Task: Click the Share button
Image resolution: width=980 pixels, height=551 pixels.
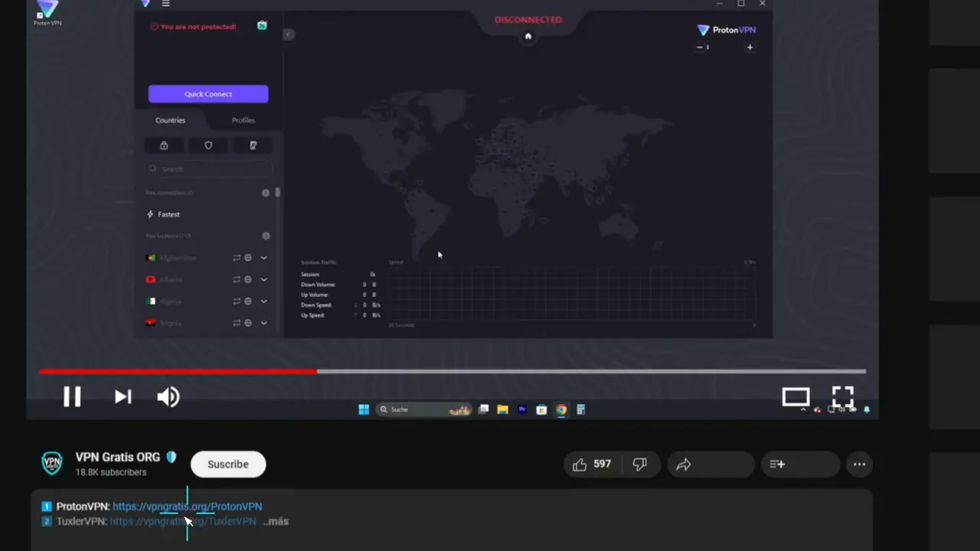Action: (x=711, y=464)
